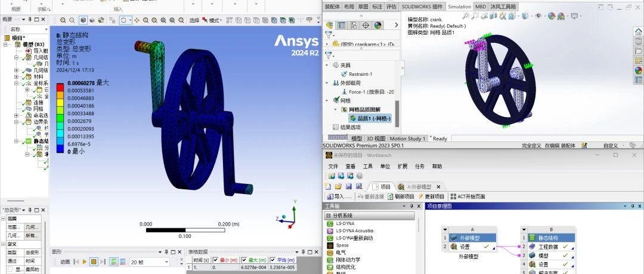Open SolidWorks file explorer folder icon in task pane
Viewport: 644px width, 274px height.
click(x=638, y=51)
